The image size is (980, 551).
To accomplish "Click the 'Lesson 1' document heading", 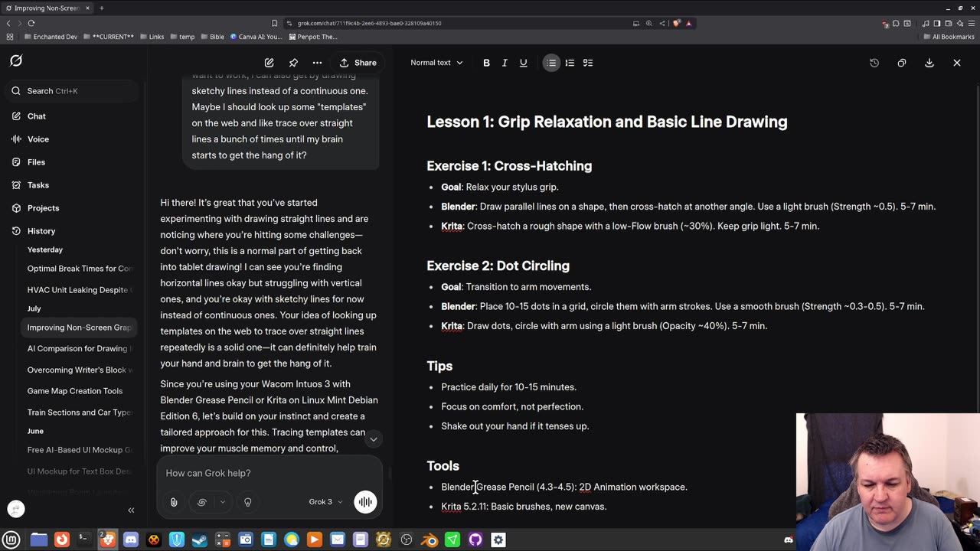I will pos(607,122).
